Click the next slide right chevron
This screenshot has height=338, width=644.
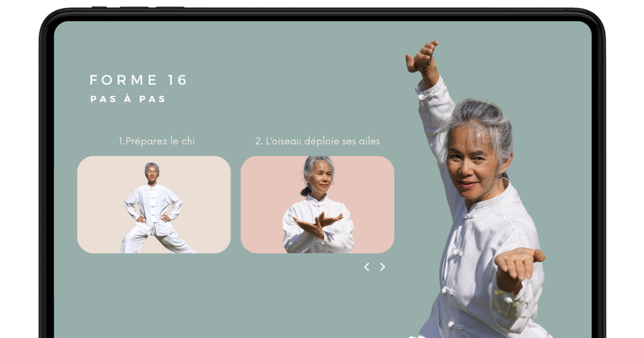pyautogui.click(x=383, y=267)
